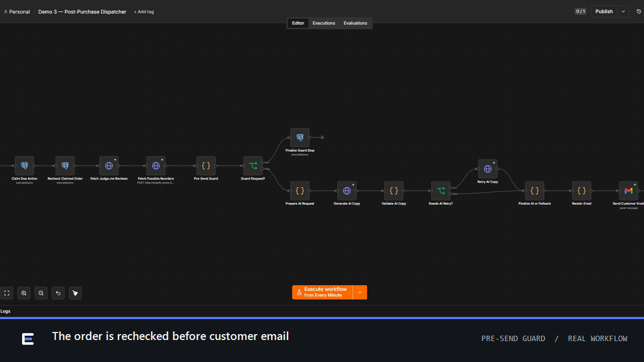Switch to the Executions tab
644x362 pixels.
point(324,23)
